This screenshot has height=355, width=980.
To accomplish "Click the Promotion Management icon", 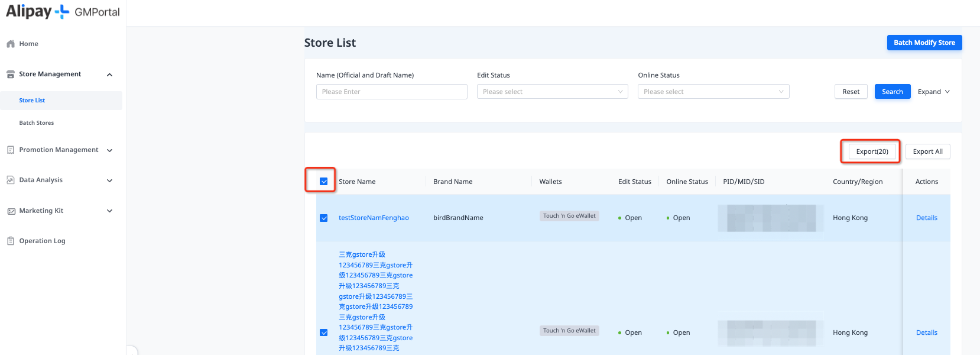I will point(11,150).
